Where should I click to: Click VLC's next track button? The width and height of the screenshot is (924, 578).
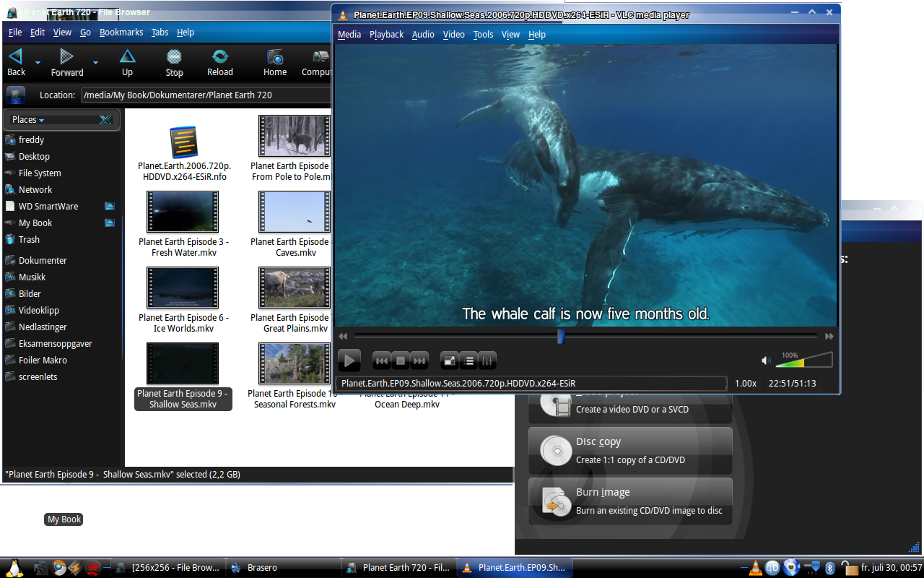(x=419, y=360)
